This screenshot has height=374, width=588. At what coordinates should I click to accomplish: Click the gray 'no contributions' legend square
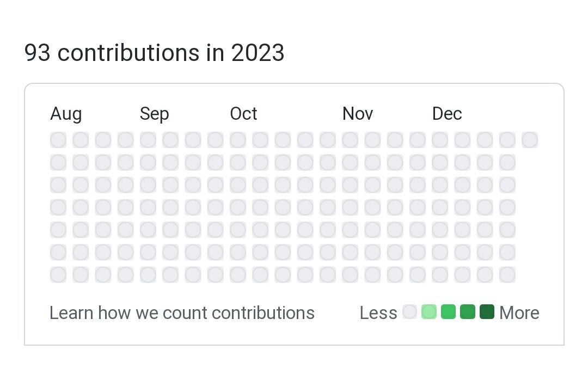pos(409,311)
